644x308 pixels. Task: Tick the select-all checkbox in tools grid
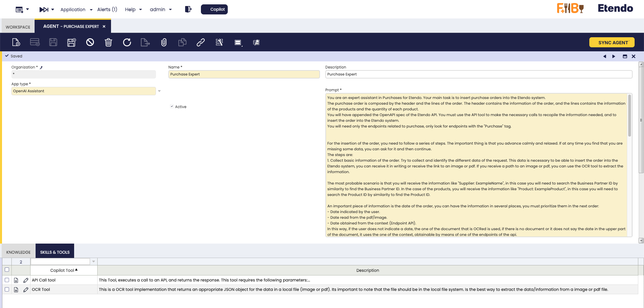pos(7,270)
